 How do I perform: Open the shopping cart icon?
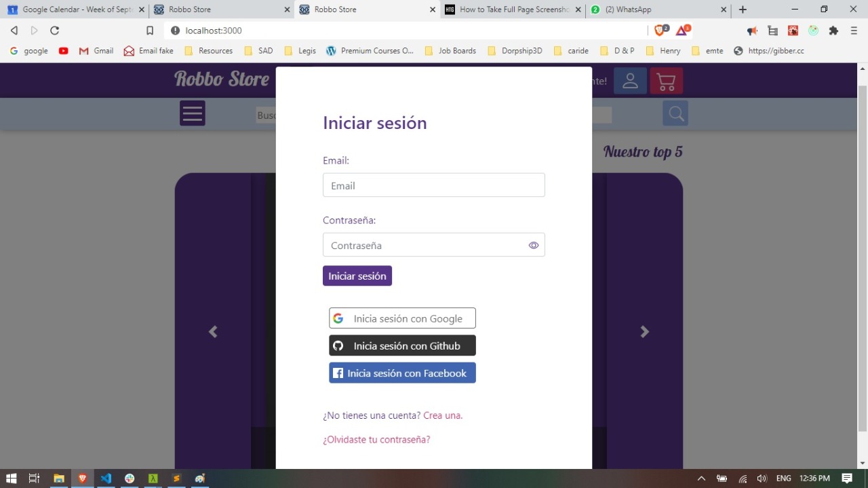666,81
